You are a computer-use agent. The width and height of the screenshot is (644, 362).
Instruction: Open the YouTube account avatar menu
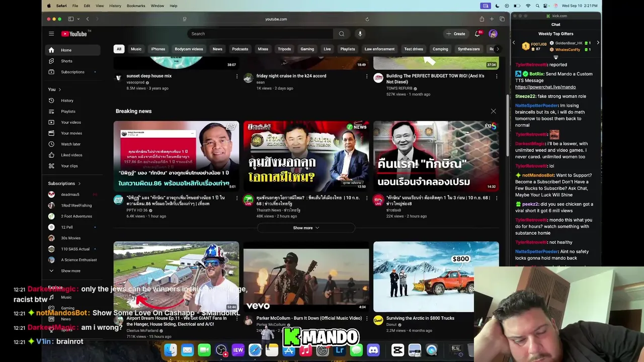(x=493, y=34)
